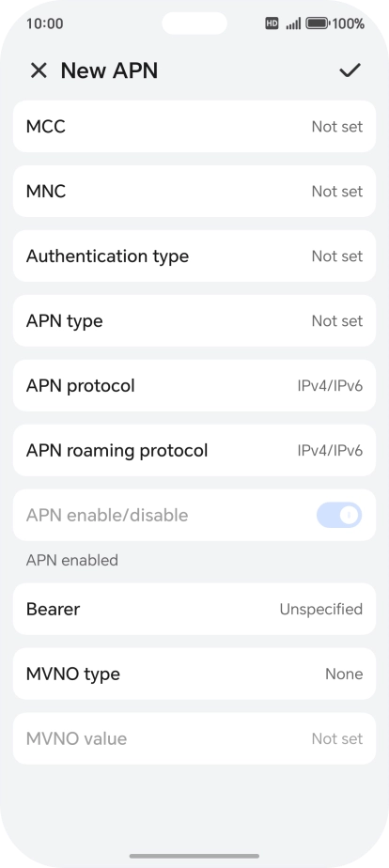Tap the signal strength bars icon
The width and height of the screenshot is (389, 868).
tap(293, 23)
